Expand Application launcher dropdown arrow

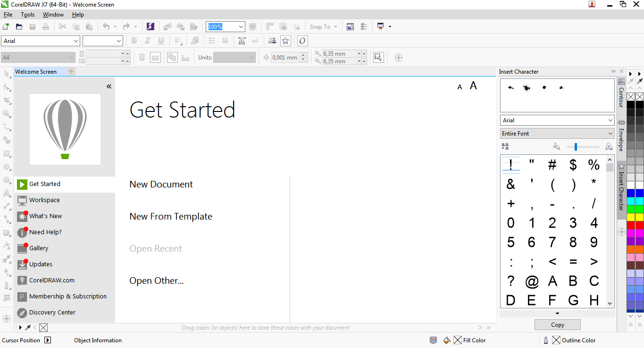click(390, 27)
